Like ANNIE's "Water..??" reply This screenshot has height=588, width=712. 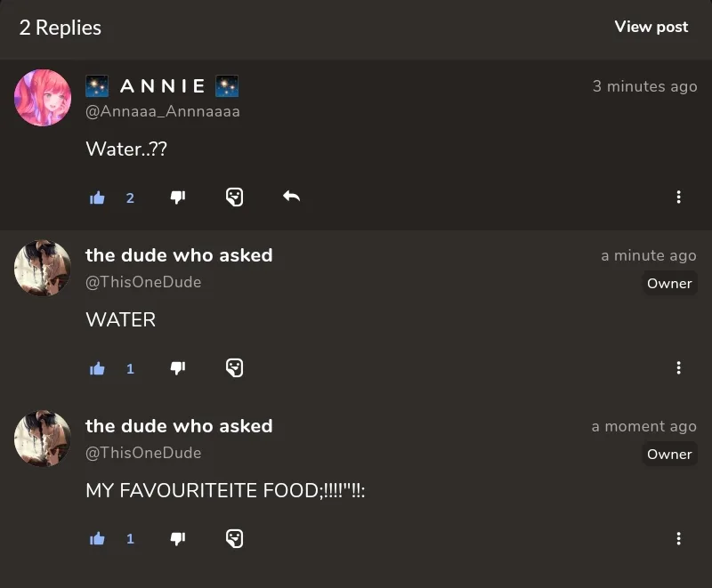98,197
